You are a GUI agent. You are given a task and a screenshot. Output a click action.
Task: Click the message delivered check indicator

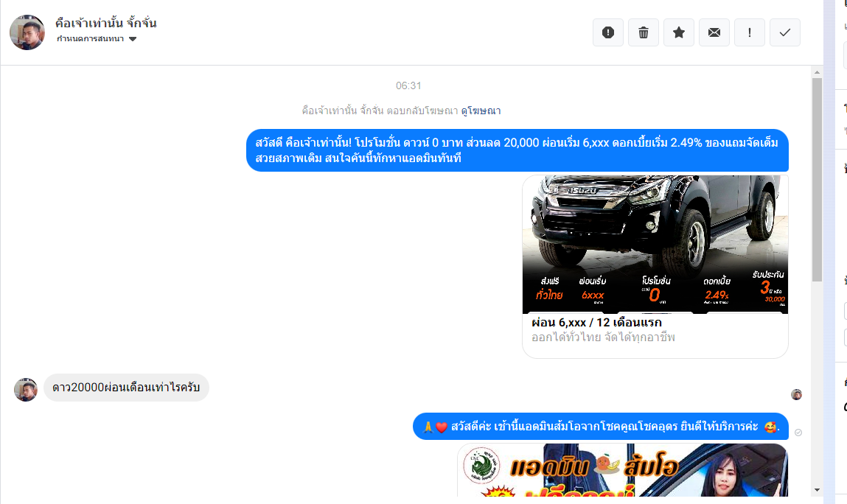pyautogui.click(x=798, y=432)
